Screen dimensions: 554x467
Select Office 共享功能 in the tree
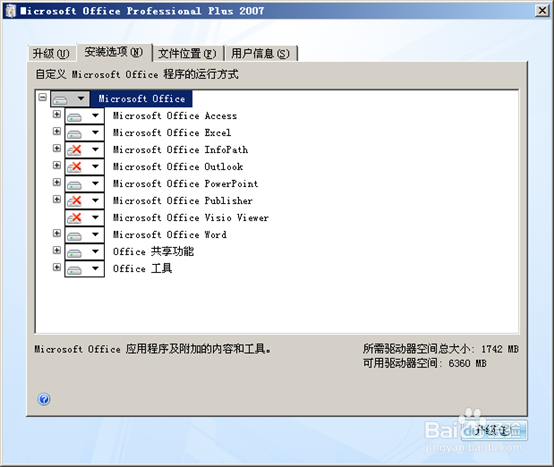pos(153,252)
